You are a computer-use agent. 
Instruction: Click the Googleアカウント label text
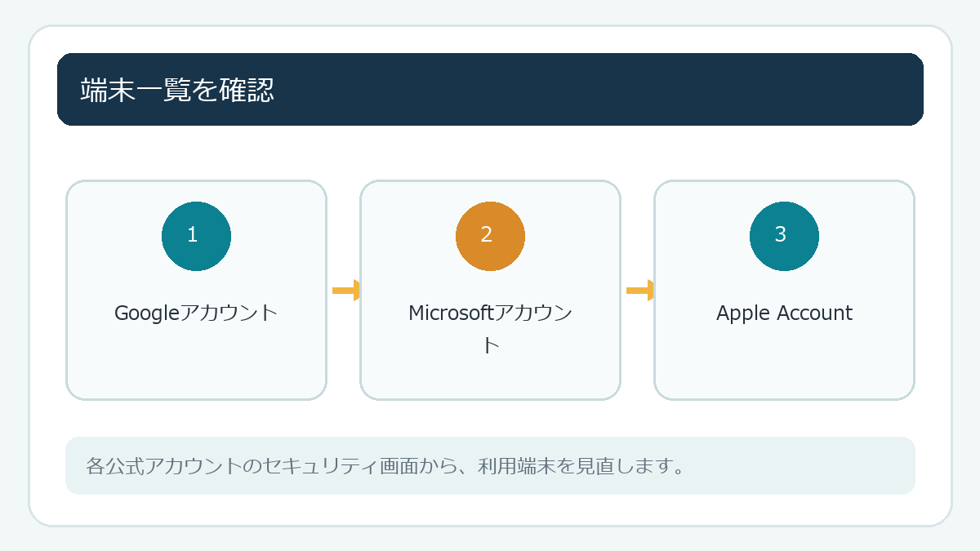point(196,313)
